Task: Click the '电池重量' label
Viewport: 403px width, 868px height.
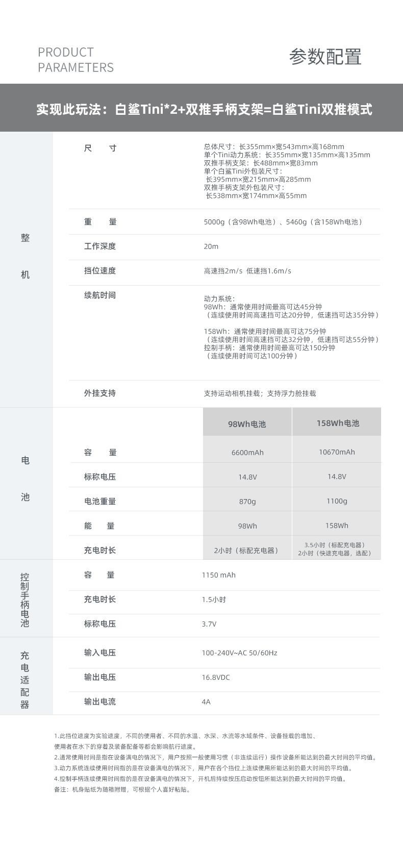Action: click(x=100, y=501)
